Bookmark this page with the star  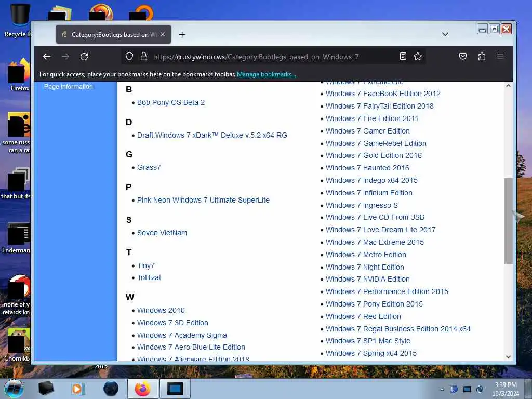tap(418, 56)
